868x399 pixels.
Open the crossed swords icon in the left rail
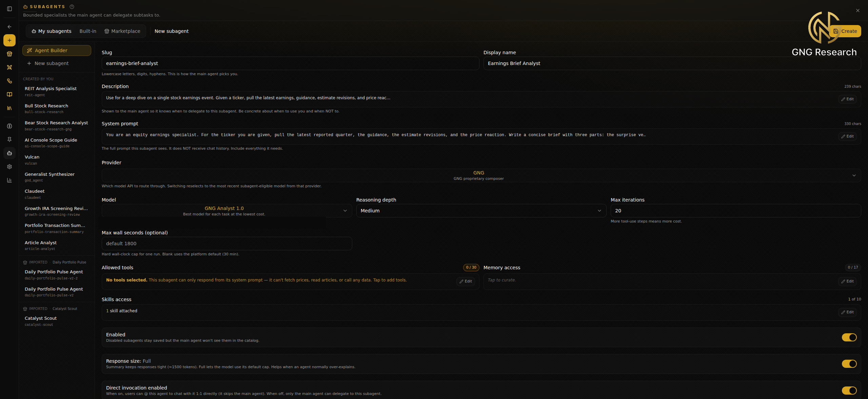click(x=9, y=67)
